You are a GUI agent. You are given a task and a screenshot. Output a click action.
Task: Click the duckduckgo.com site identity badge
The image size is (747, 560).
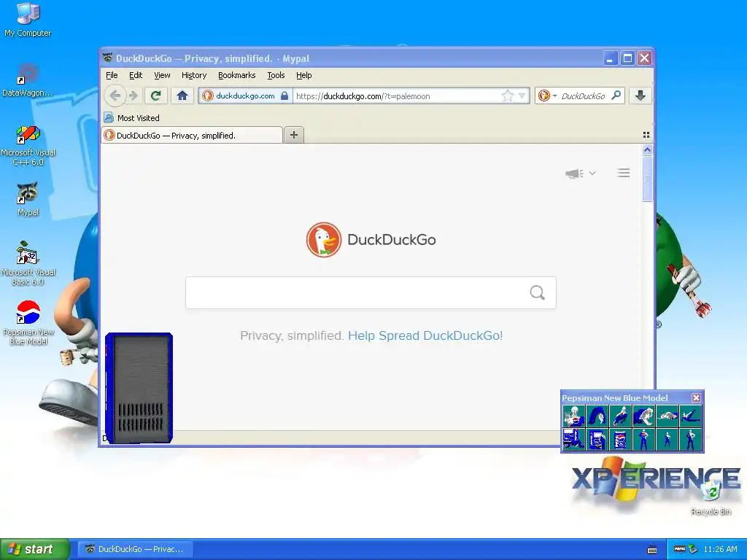(x=245, y=96)
